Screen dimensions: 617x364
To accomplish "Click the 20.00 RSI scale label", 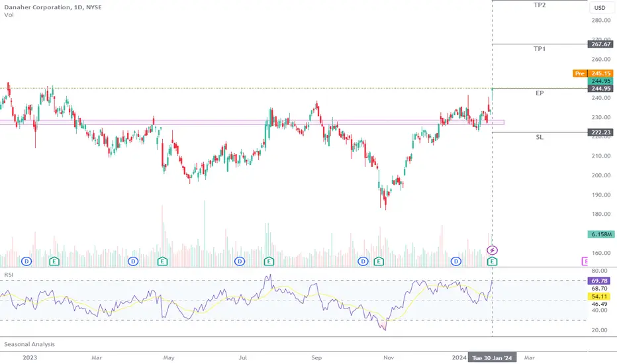I will click(599, 330).
